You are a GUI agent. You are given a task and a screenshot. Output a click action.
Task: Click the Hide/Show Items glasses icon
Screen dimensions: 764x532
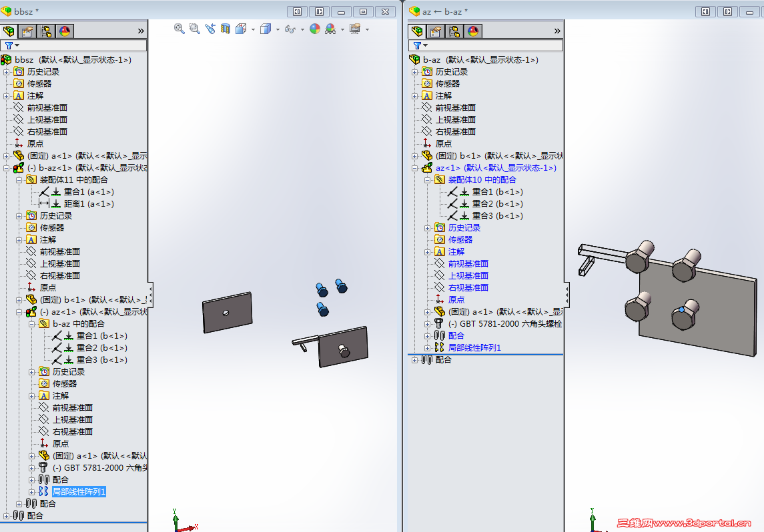point(290,29)
